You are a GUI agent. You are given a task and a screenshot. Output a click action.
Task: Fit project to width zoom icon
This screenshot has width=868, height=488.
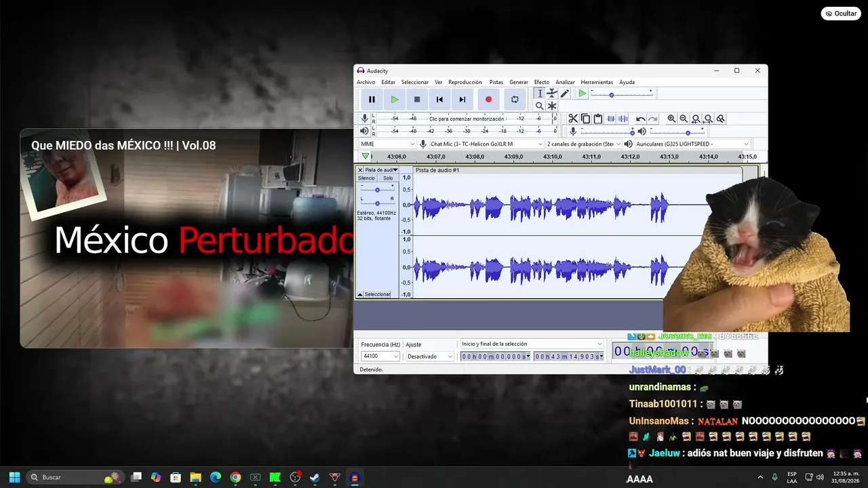[708, 119]
